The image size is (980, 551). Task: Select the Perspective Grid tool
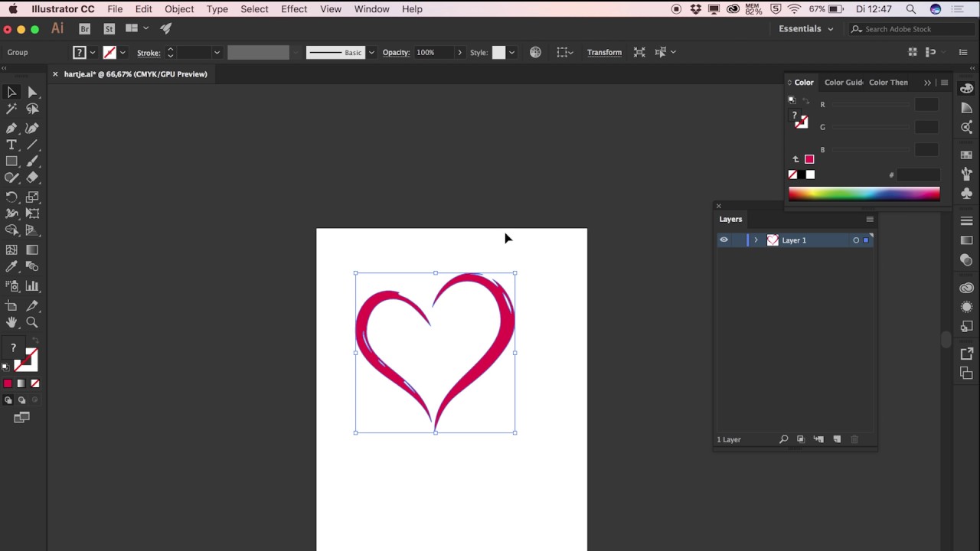[x=32, y=230]
